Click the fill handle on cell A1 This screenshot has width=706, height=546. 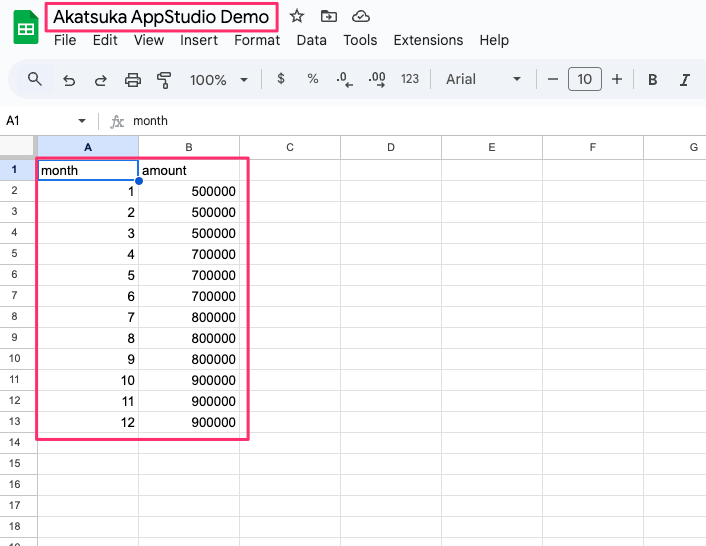[x=139, y=181]
